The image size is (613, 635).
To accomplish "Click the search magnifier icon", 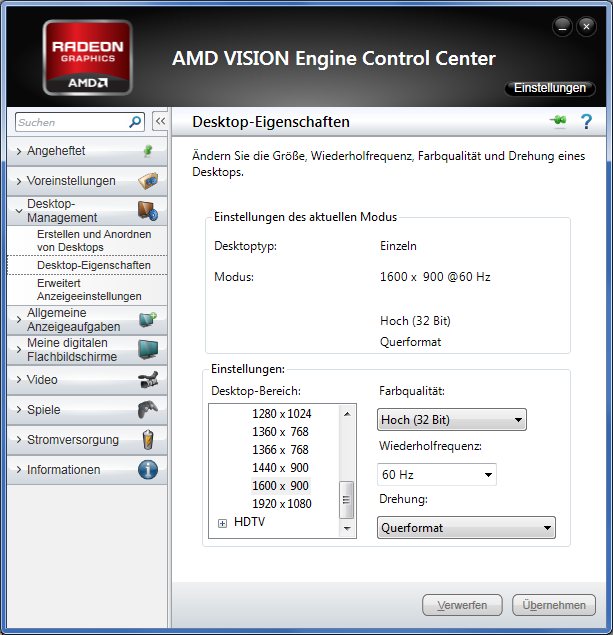I will pyautogui.click(x=136, y=122).
